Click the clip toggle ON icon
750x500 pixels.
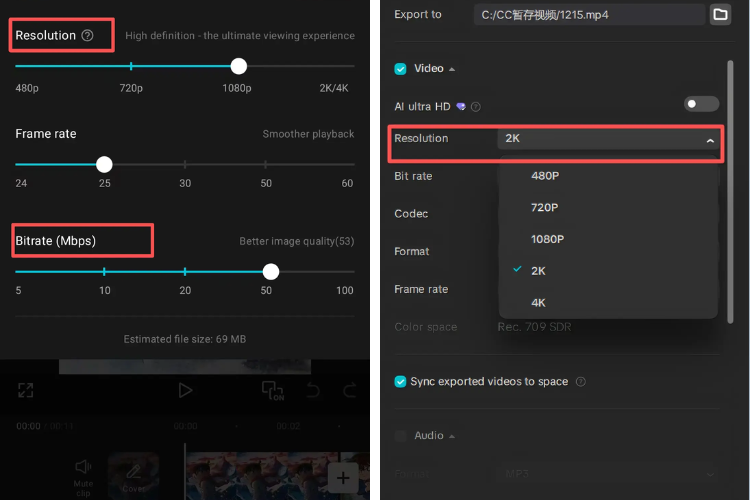click(273, 390)
